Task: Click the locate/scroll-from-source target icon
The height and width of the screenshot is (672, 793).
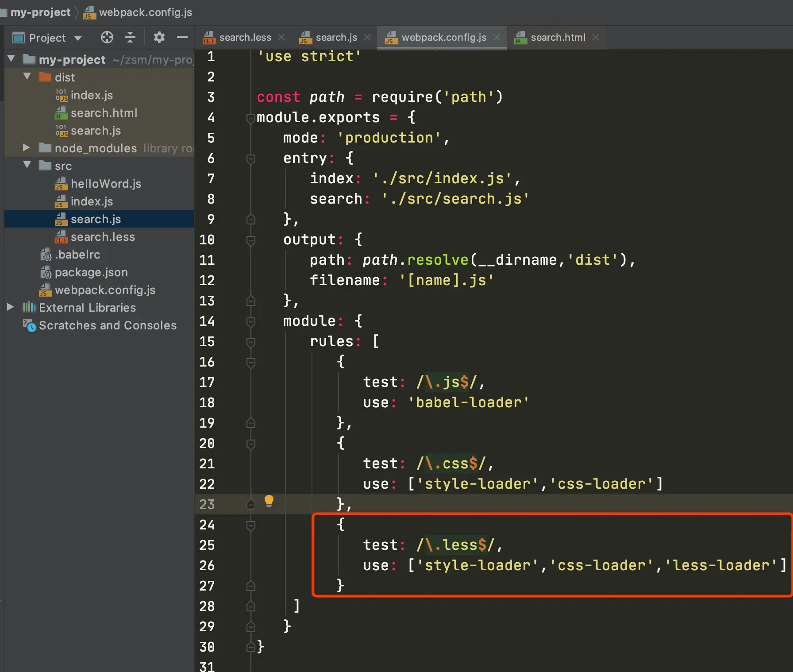Action: (x=107, y=38)
